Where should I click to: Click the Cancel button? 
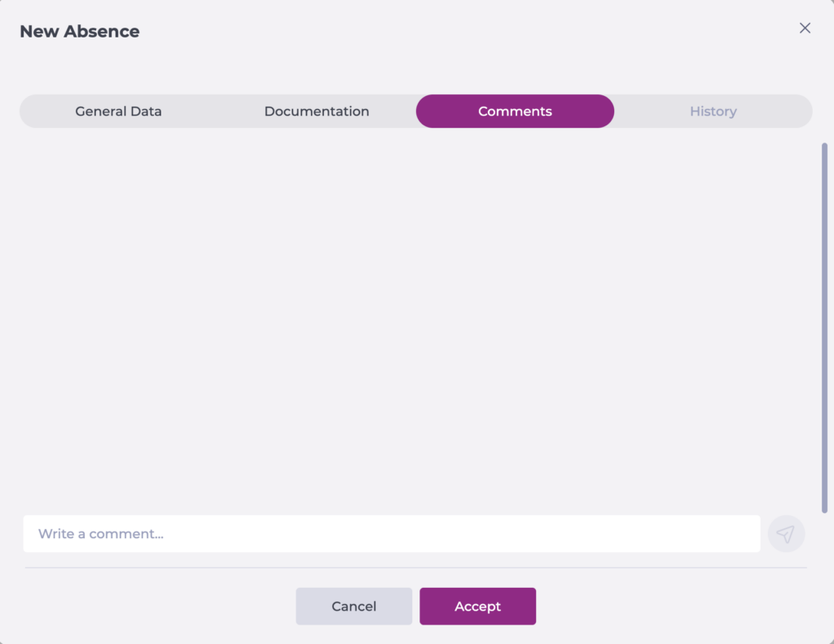pyautogui.click(x=353, y=607)
